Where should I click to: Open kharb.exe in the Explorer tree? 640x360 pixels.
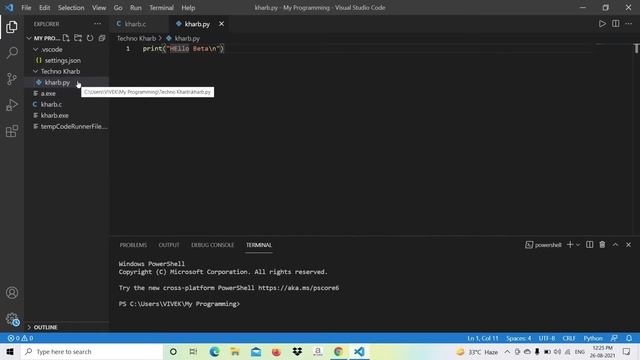click(54, 115)
